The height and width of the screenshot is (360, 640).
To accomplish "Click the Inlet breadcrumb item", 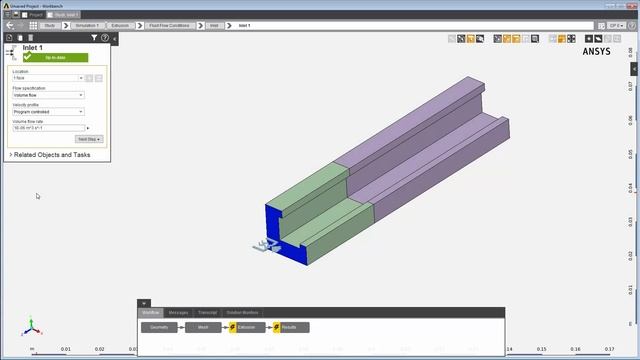I will click(x=214, y=25).
